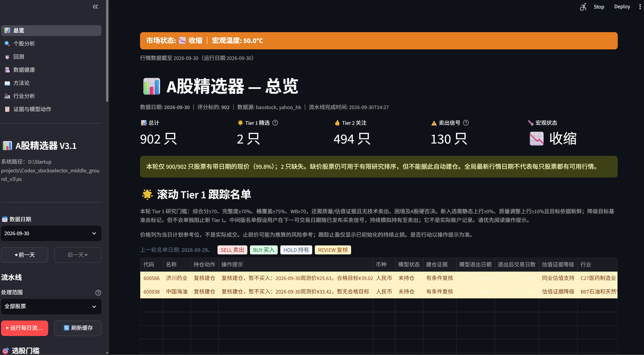Click the thermometer icon beside 宏观状态 label

coord(531,123)
